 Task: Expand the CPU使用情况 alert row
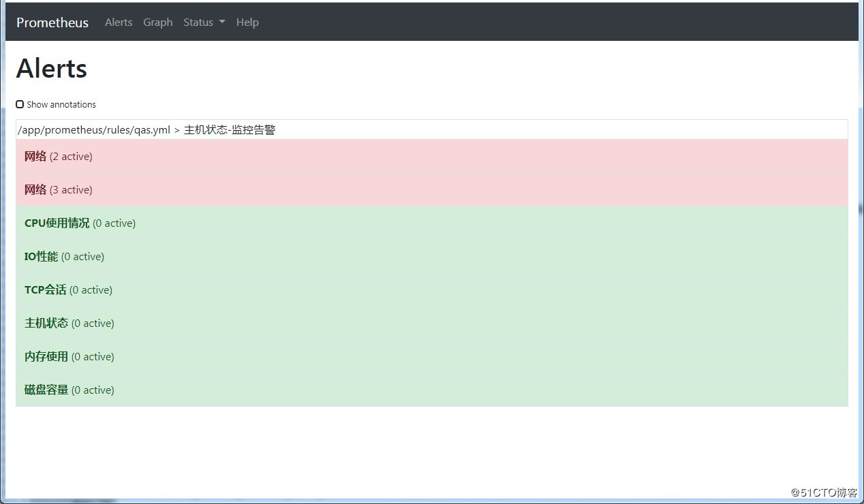[x=432, y=223]
